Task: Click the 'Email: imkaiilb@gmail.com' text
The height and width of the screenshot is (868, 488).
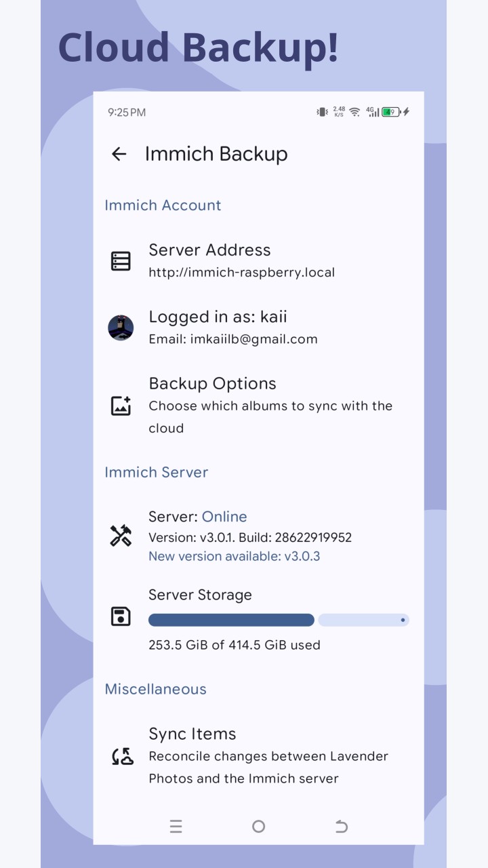Action: (233, 339)
